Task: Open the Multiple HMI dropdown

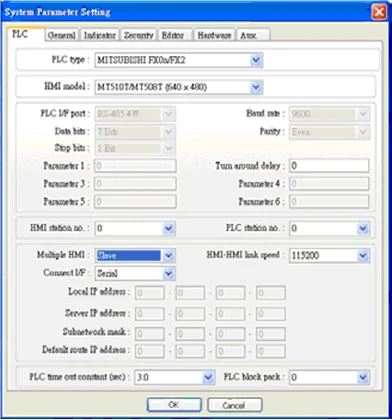Action: click(169, 256)
